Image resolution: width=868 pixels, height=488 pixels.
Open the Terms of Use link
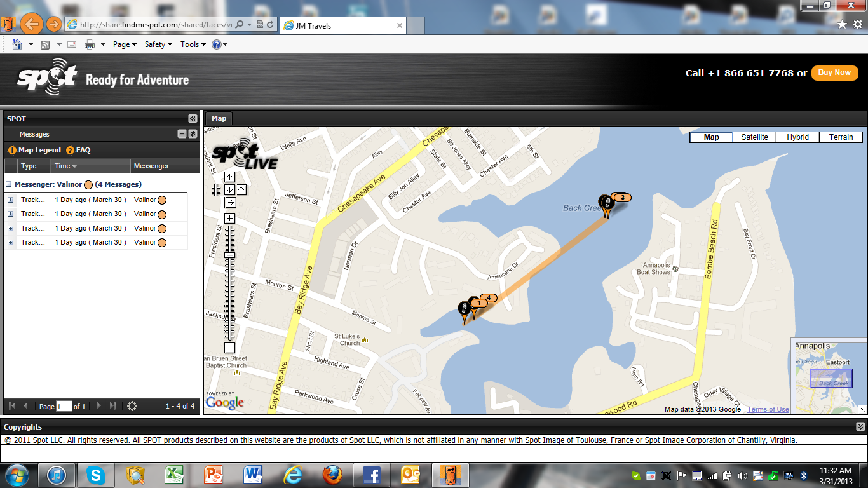click(768, 409)
